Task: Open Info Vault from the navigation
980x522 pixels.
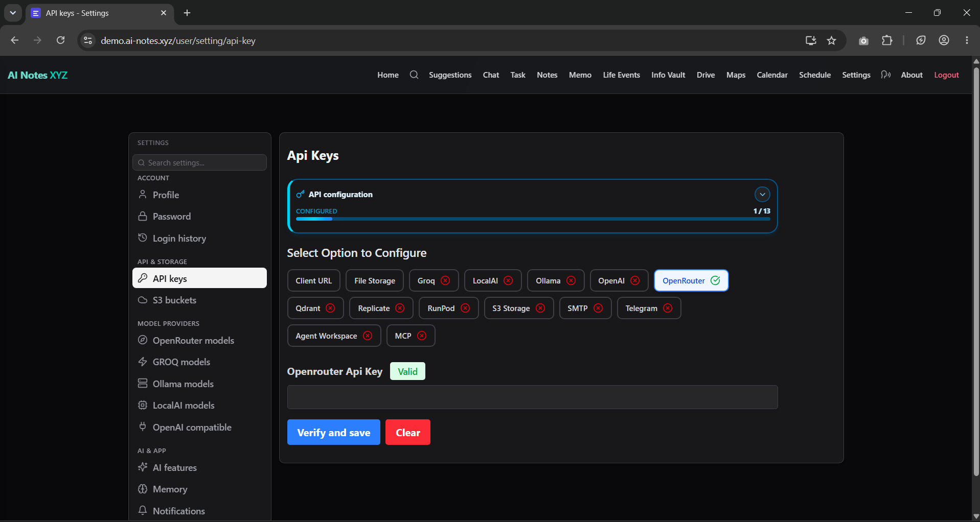Action: (x=668, y=75)
